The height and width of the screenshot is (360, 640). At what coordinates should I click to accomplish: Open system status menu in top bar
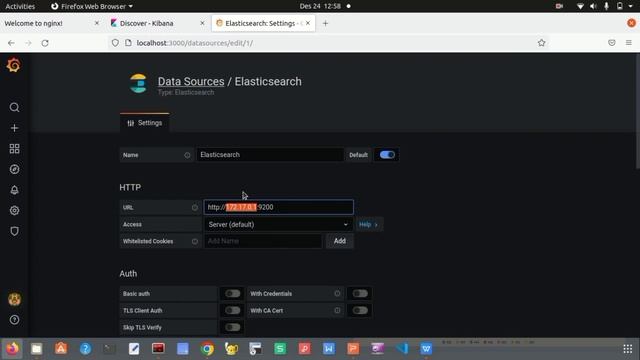(606, 6)
